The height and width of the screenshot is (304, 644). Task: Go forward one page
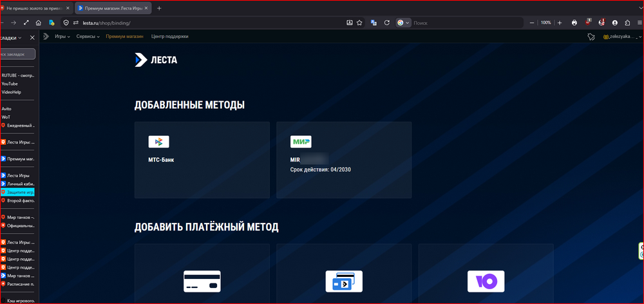click(14, 23)
